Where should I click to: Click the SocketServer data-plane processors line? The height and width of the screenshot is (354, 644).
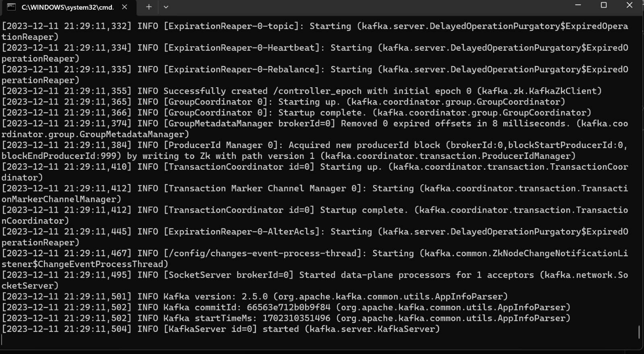coord(315,275)
